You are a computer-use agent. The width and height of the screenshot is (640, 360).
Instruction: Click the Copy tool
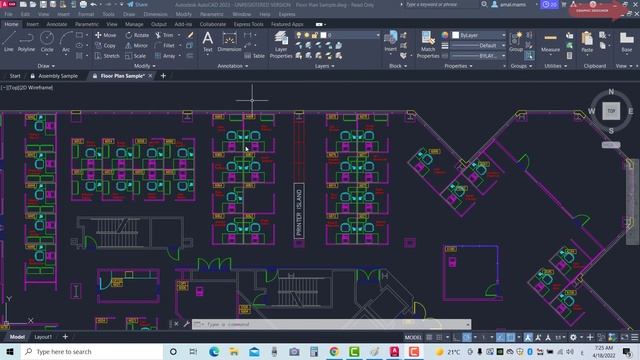click(x=106, y=46)
